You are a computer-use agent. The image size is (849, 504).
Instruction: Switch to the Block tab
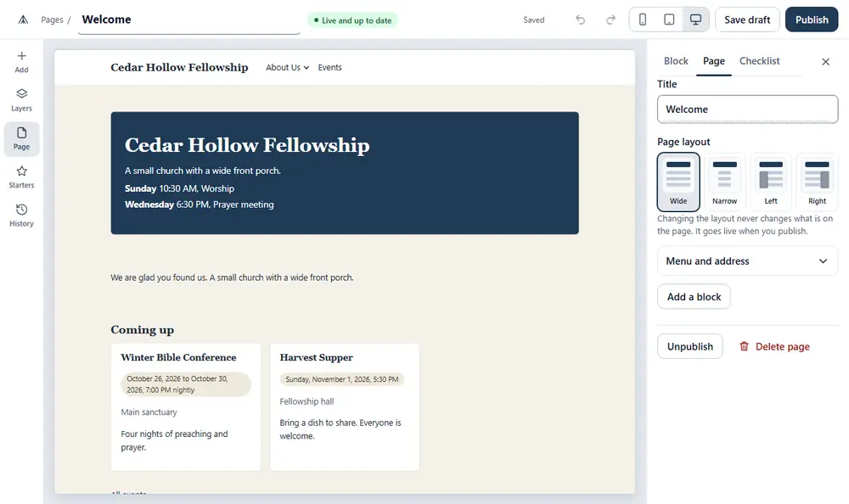click(676, 61)
